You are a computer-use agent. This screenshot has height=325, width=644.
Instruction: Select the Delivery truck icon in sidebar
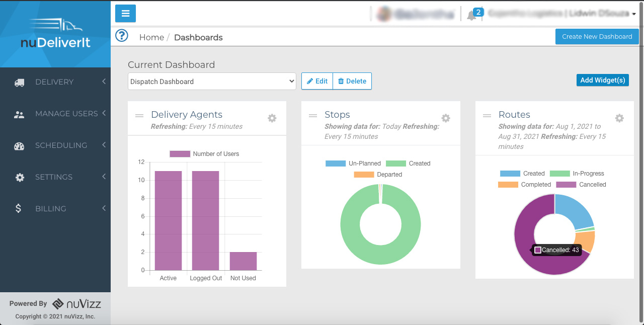click(19, 82)
